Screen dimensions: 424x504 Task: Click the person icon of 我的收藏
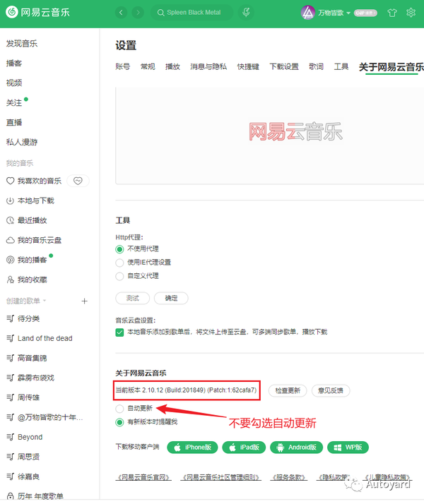pos(11,280)
